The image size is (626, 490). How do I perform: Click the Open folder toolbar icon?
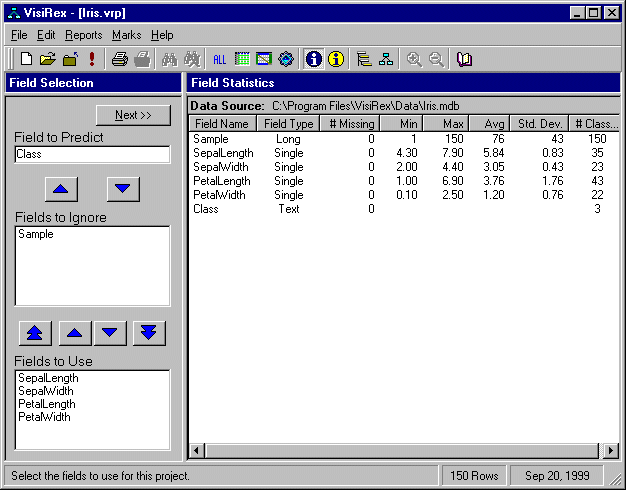[x=48, y=59]
